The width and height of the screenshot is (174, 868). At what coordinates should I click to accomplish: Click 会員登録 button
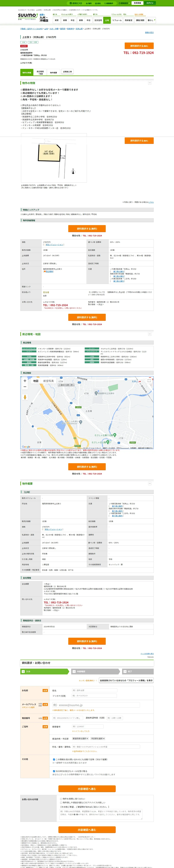click(x=137, y=3)
